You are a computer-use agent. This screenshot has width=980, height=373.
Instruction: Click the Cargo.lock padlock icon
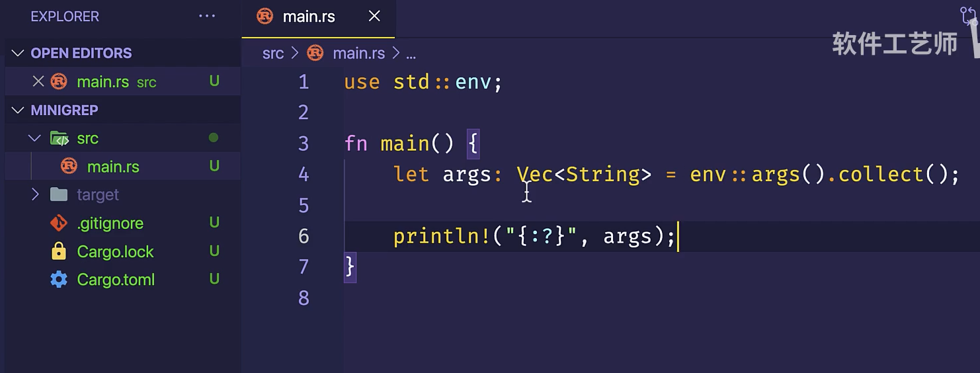pos(59,252)
